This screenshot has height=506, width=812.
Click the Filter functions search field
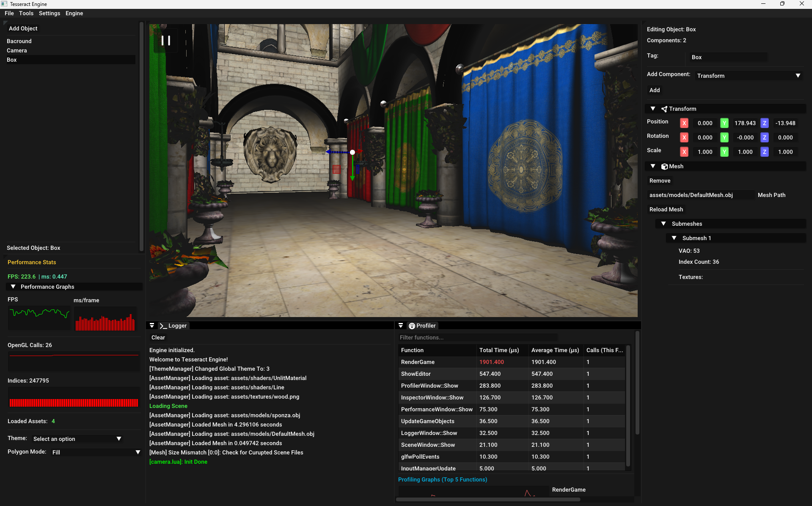coord(477,337)
